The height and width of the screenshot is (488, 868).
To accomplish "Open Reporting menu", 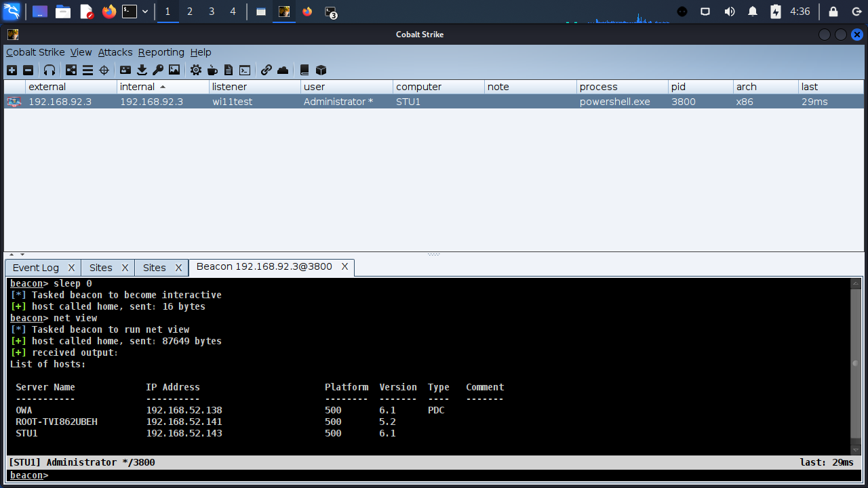I will [x=161, y=52].
